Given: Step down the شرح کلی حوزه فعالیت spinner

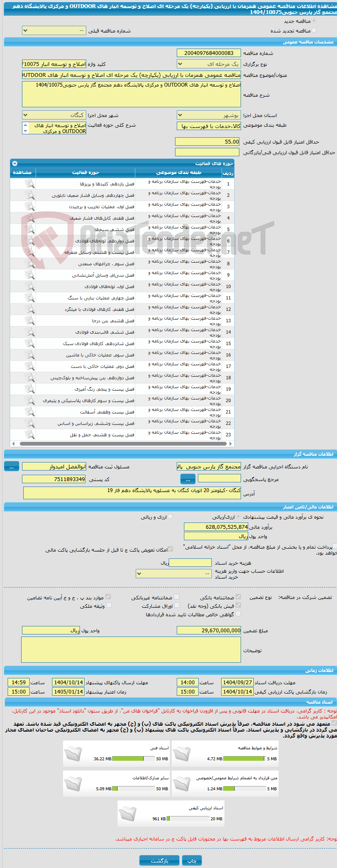Looking at the screenshot, I should [25, 131].
